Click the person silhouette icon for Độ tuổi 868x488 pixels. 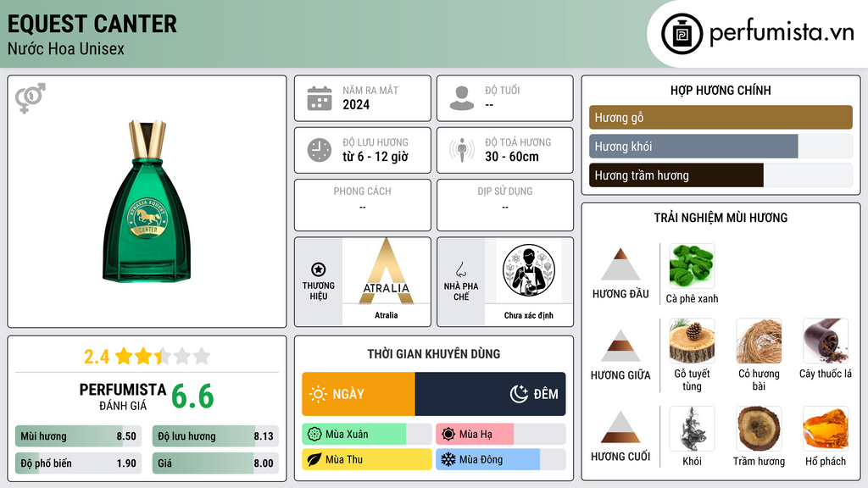click(462, 98)
